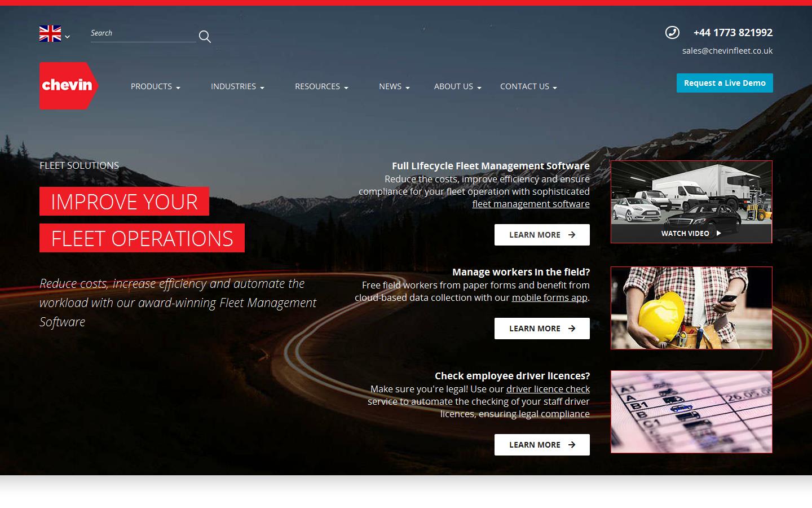Click the search magnifying glass icon
Viewport: 812px width, 508px height.
tap(205, 37)
